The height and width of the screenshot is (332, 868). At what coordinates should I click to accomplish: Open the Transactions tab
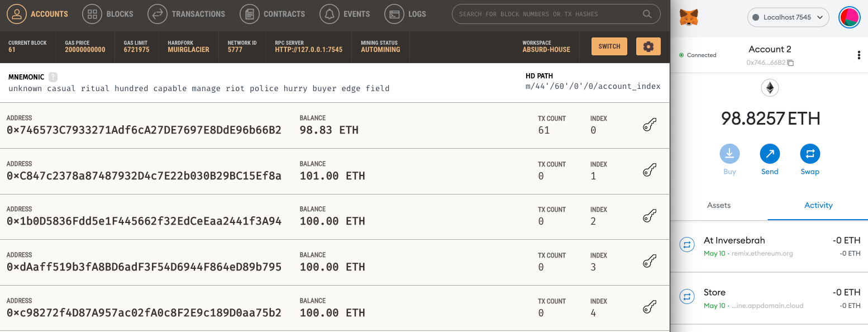coord(187,14)
